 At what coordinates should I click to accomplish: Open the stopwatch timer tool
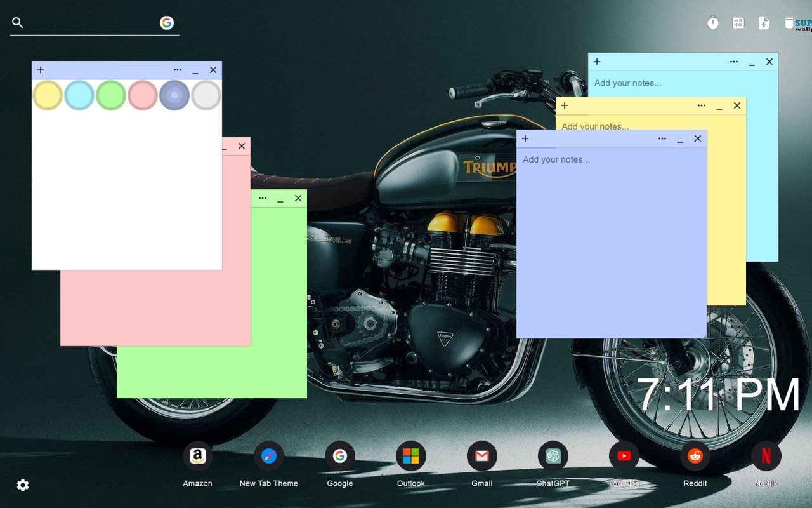click(713, 23)
